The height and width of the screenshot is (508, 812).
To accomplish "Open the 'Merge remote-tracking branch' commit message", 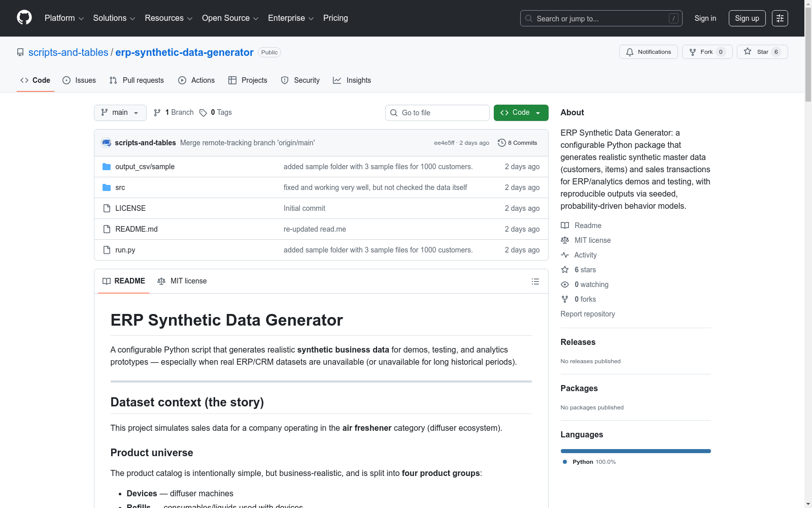I will 248,143.
